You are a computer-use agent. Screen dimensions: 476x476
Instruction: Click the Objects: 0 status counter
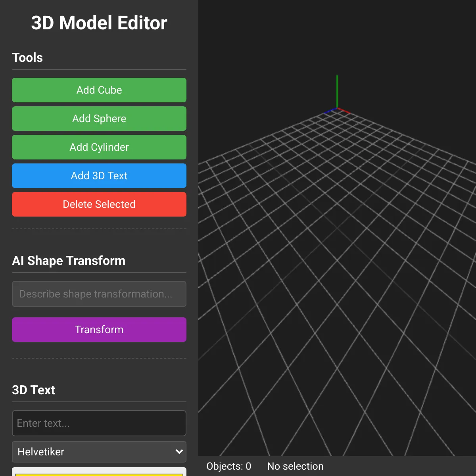click(229, 466)
